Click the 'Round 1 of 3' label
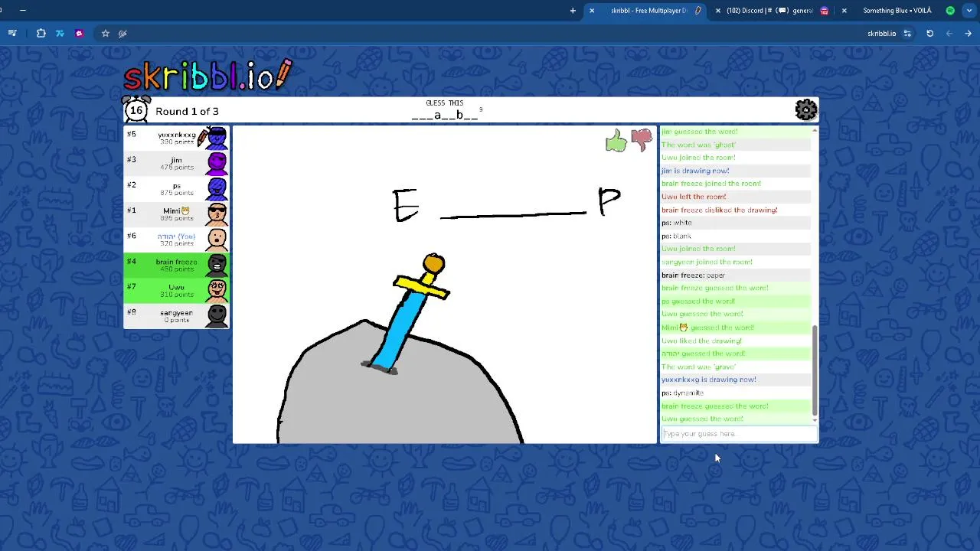This screenshot has width=980, height=551. [x=187, y=111]
